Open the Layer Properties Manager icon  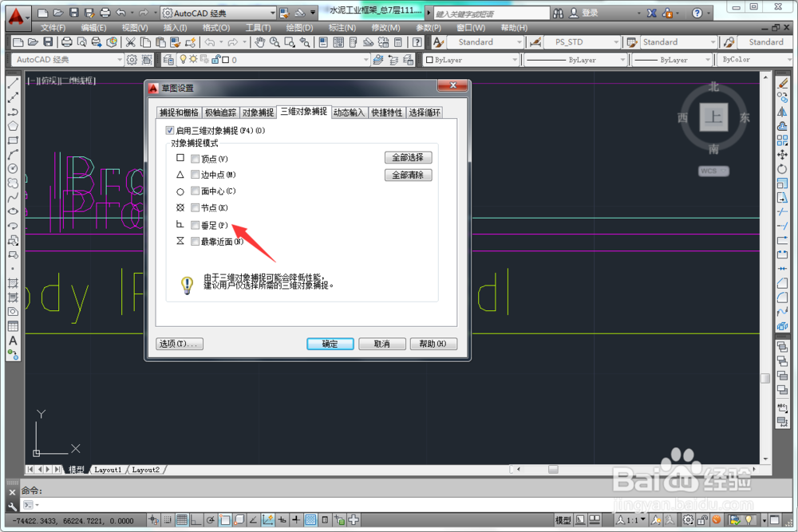168,60
